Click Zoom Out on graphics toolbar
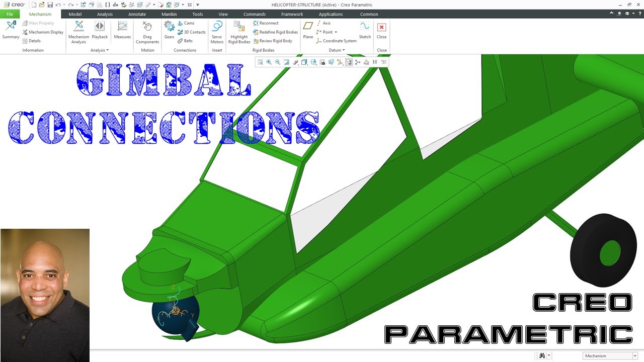 click(278, 62)
